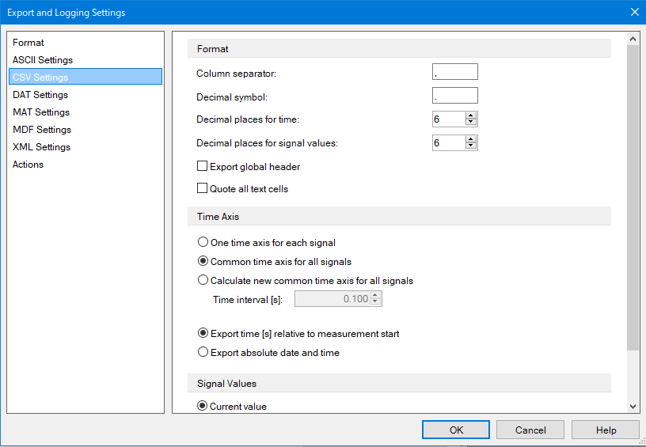Click the Column separator input field
Image resolution: width=646 pixels, height=447 pixels.
pyautogui.click(x=455, y=72)
